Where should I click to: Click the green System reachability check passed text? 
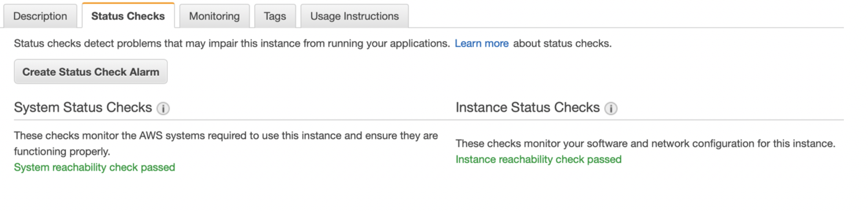click(94, 168)
